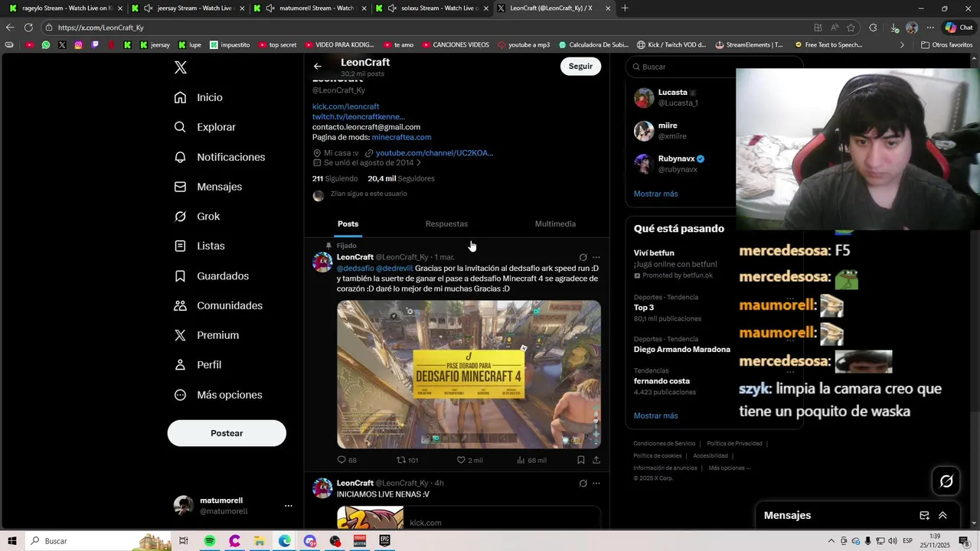Open Listas from the sidebar
Image resolution: width=980 pixels, height=551 pixels.
point(199,246)
